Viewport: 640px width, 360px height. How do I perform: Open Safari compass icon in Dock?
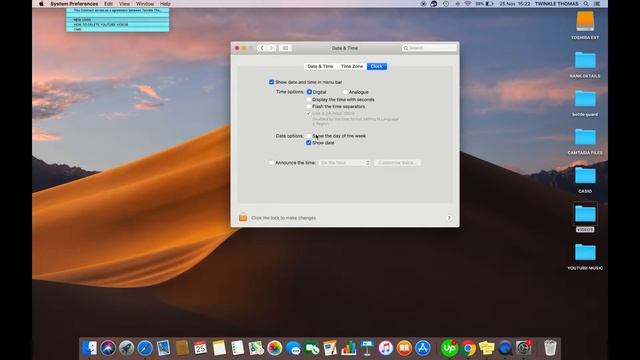(x=145, y=348)
